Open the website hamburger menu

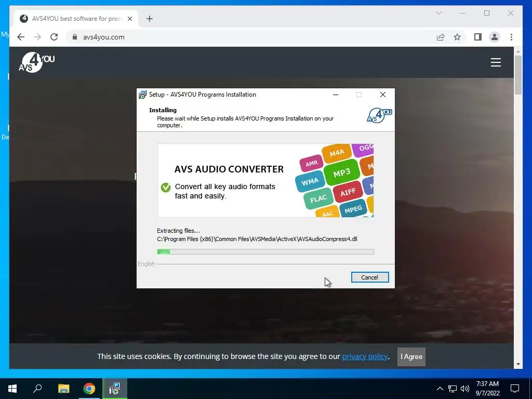coord(496,62)
